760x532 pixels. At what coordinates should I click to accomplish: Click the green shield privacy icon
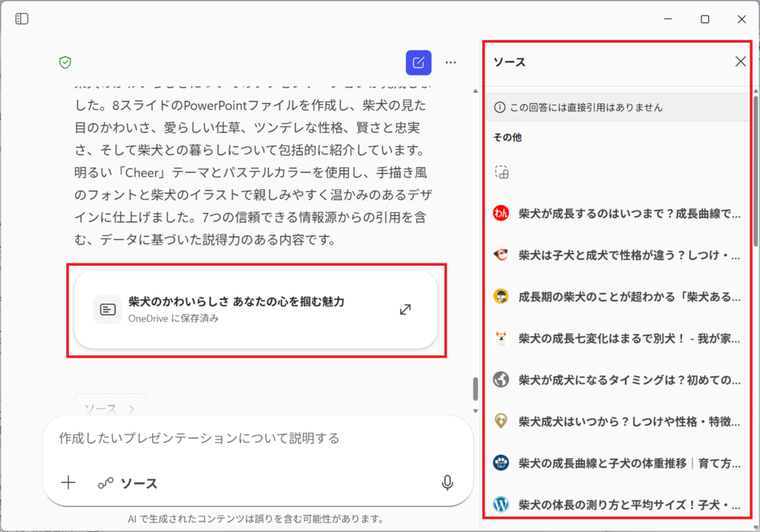(65, 62)
